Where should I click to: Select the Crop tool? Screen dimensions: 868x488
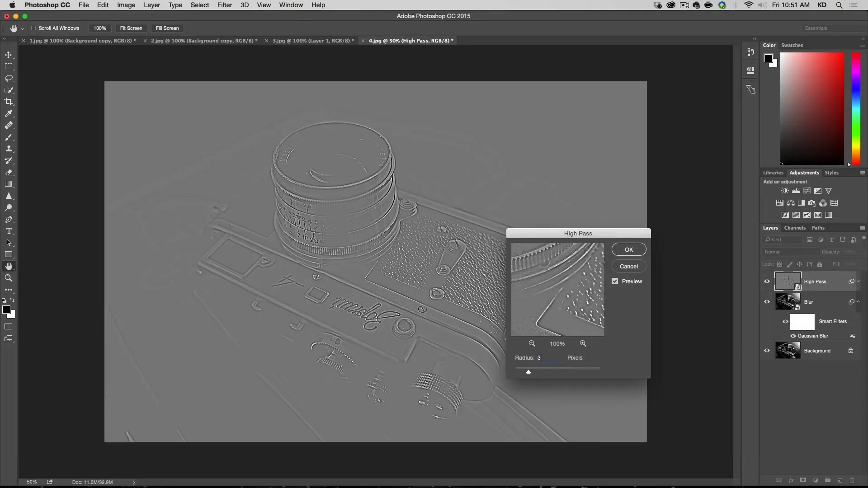(9, 102)
